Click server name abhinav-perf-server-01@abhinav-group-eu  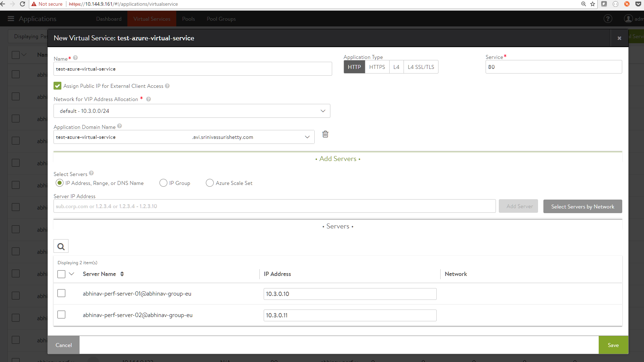137,294
